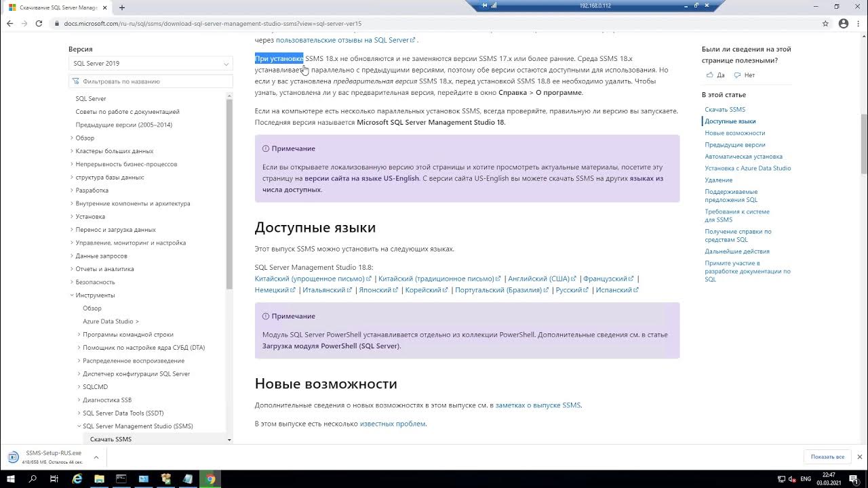The height and width of the screenshot is (488, 868).
Task: Open Task View on the taskbar
Action: 54,479
